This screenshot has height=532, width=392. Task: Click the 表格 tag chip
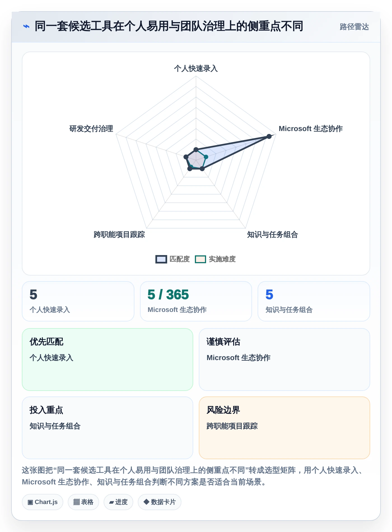tap(83, 502)
